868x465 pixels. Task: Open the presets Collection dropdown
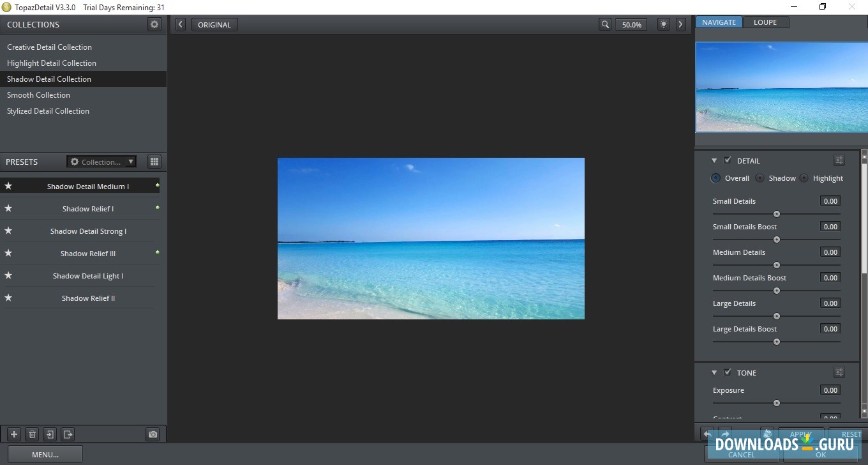pos(102,162)
